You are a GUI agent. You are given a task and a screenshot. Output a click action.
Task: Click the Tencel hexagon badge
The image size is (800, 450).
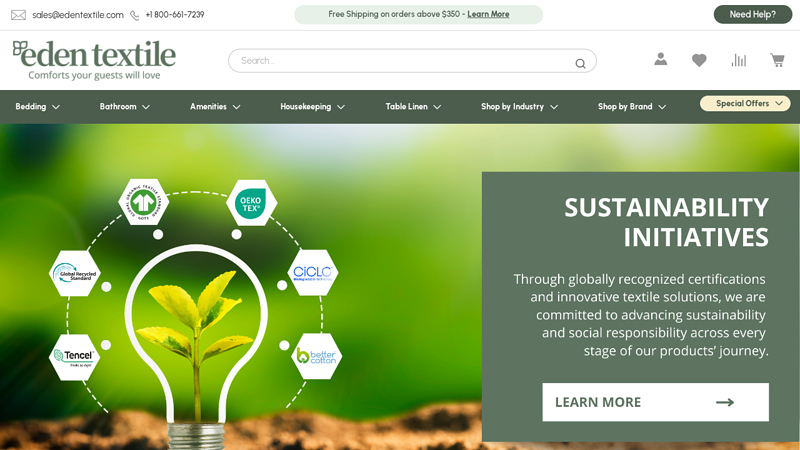pos(74,356)
